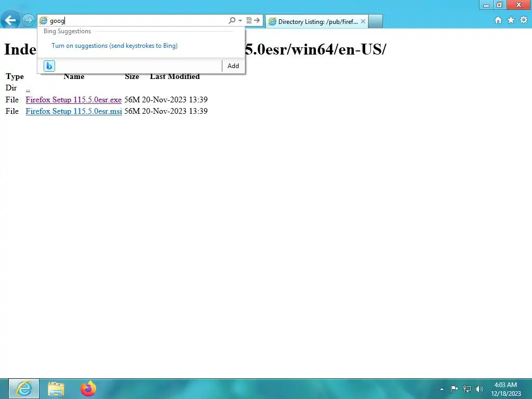Image resolution: width=532 pixels, height=399 pixels.
Task: Open the clock showing 4:03 AM
Action: (x=506, y=389)
